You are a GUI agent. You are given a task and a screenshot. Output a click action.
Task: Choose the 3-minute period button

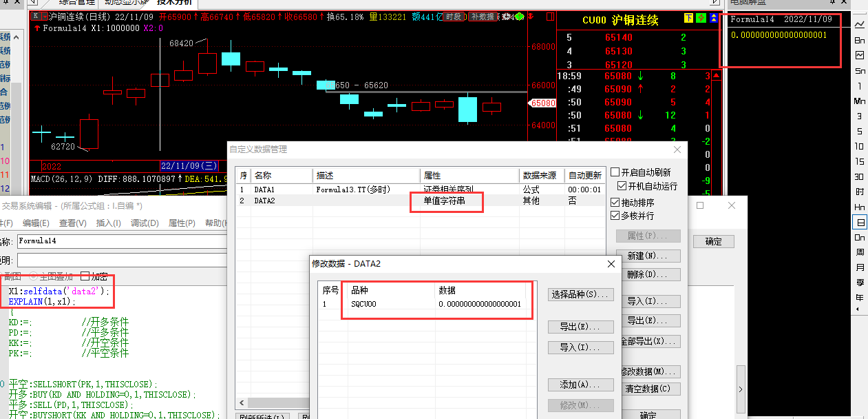pyautogui.click(x=860, y=116)
